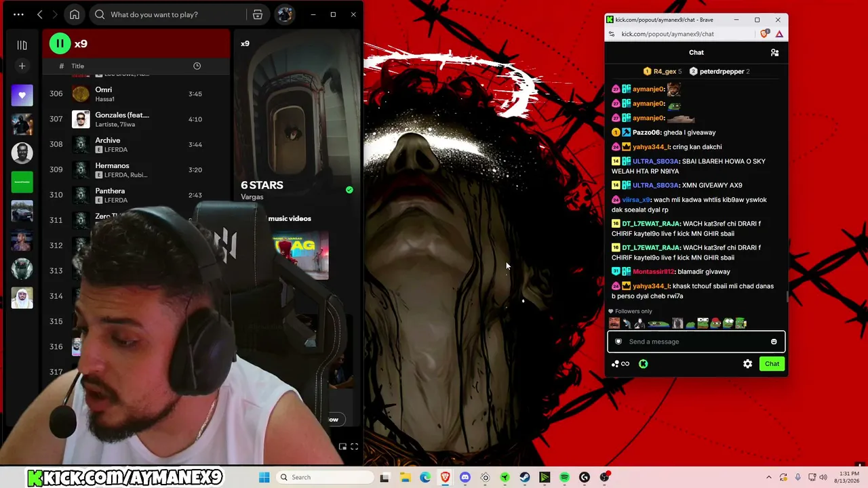Open Brave Shields icon in chat window
The width and height of the screenshot is (868, 488).
(x=765, y=34)
